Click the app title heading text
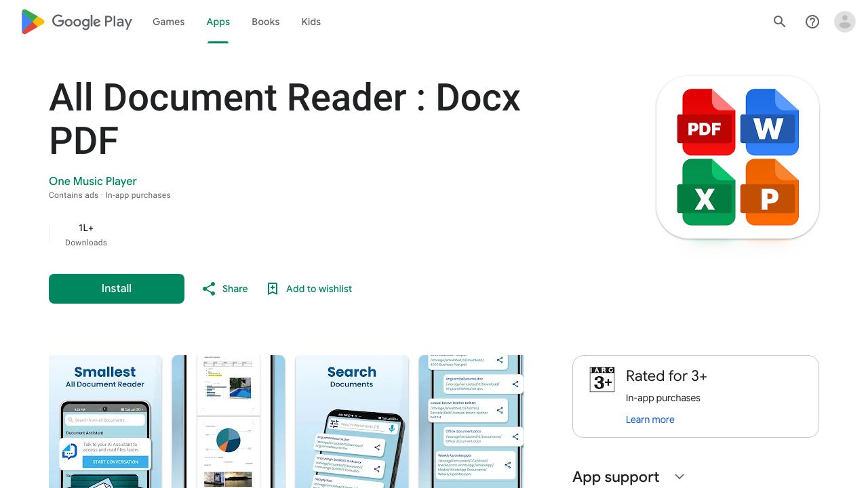868x488 pixels. pos(285,119)
